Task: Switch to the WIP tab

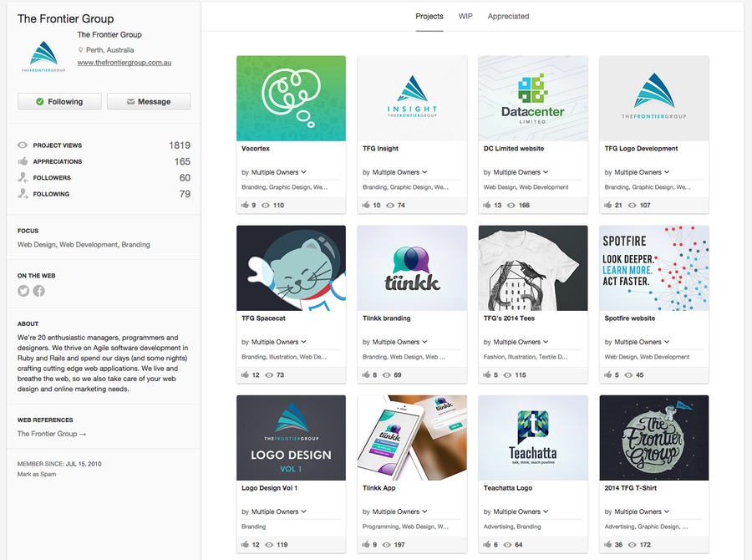Action: pos(465,17)
